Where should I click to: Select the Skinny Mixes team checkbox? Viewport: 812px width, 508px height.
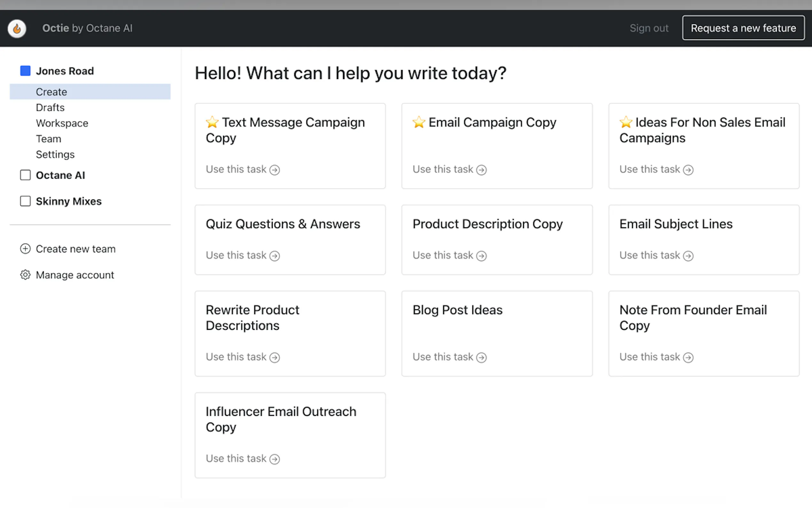tap(25, 201)
